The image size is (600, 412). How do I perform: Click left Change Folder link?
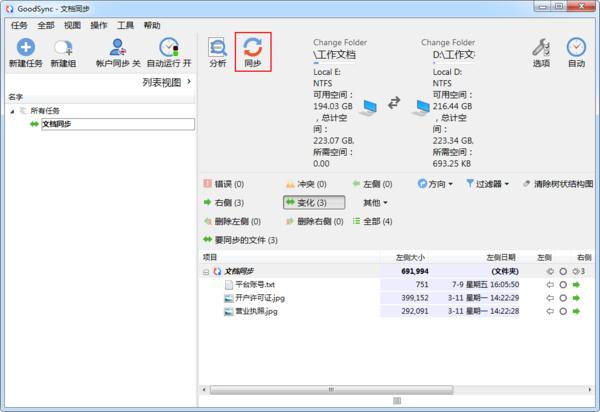340,43
